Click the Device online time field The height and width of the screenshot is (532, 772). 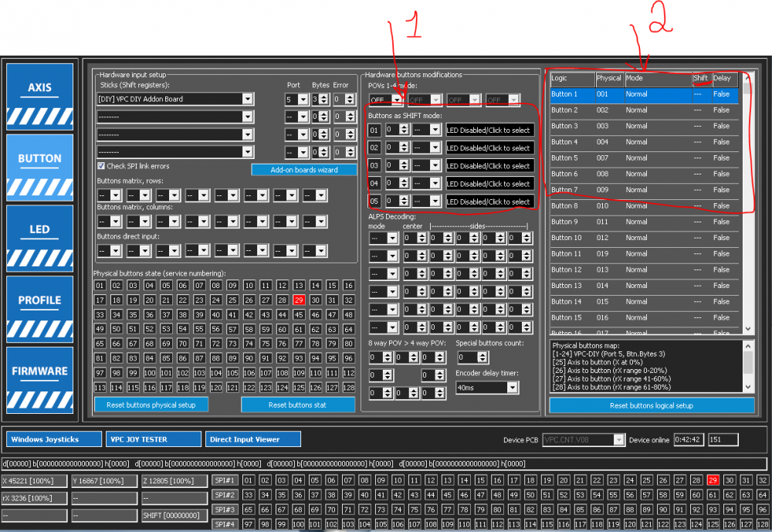tap(688, 440)
